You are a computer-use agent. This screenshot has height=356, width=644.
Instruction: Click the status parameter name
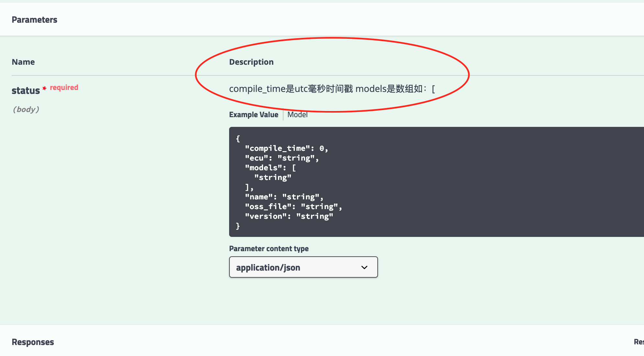point(26,91)
